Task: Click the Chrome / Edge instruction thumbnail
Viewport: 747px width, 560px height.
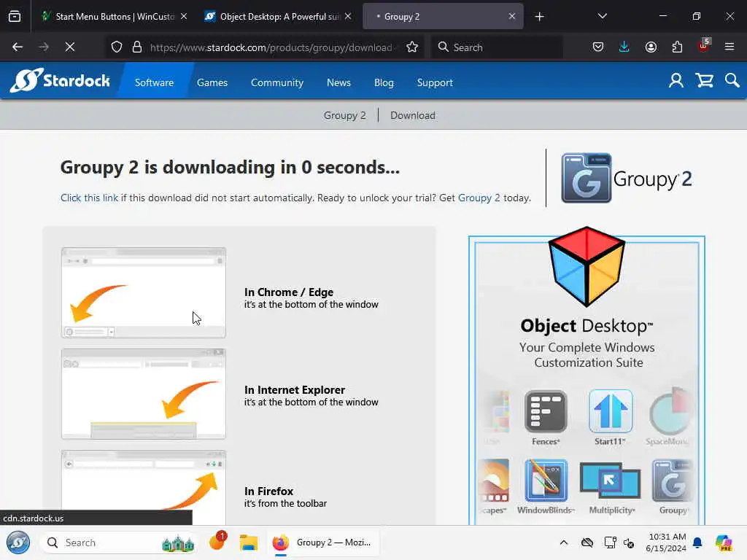Action: 144,292
